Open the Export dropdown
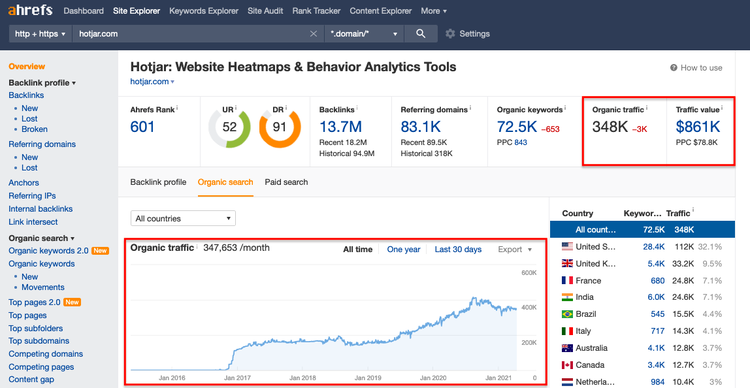The height and width of the screenshot is (388, 750). click(515, 249)
